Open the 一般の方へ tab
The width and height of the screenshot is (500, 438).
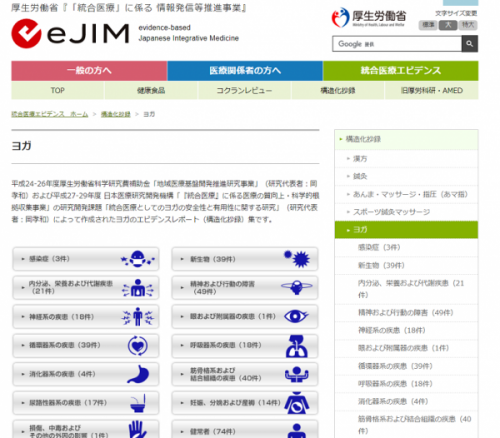point(89,71)
